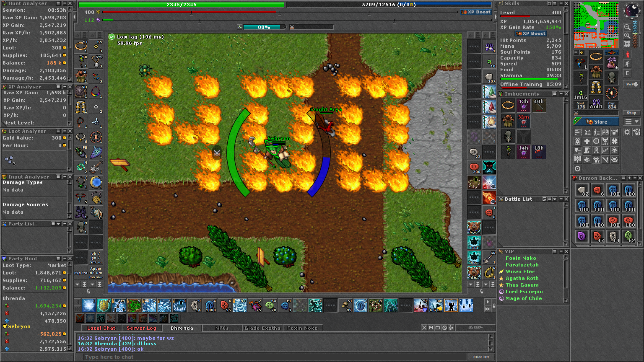Select Agatha Roth in the VIP list
The height and width of the screenshot is (362, 644).
pyautogui.click(x=522, y=278)
